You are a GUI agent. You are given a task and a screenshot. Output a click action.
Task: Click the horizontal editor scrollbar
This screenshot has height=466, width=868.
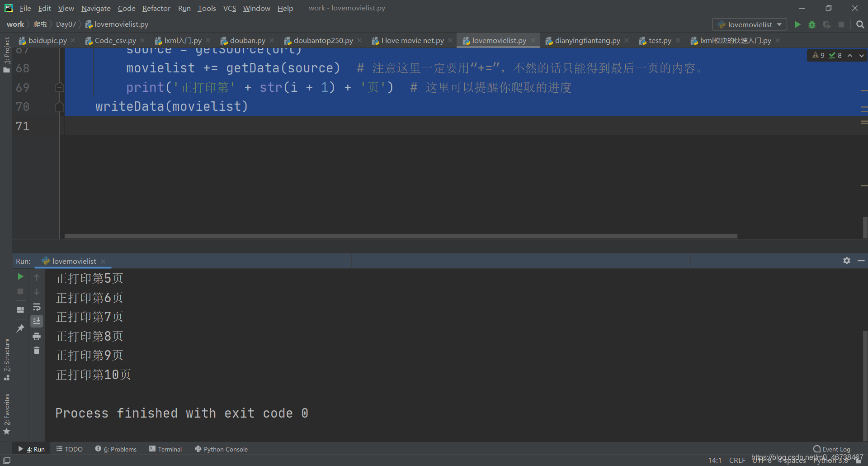[x=401, y=236]
